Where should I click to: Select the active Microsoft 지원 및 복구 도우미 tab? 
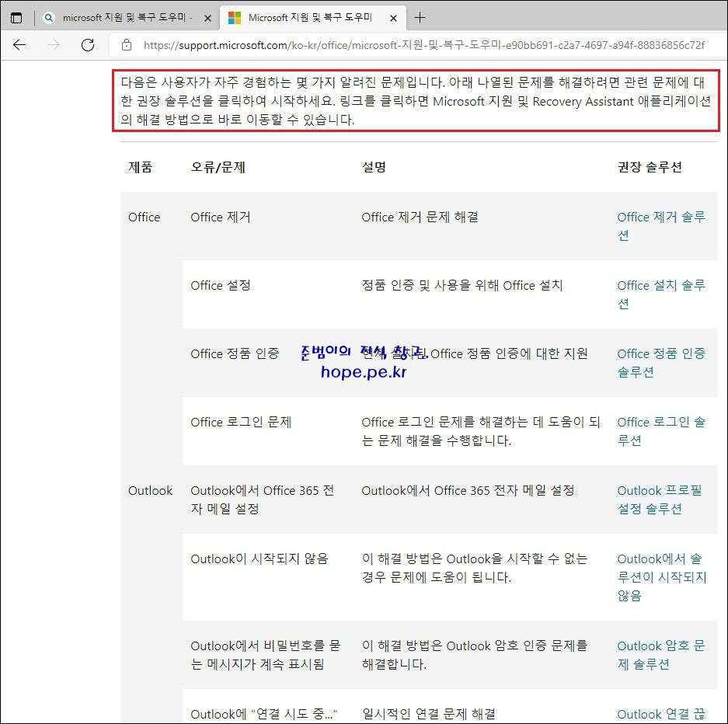(x=312, y=18)
